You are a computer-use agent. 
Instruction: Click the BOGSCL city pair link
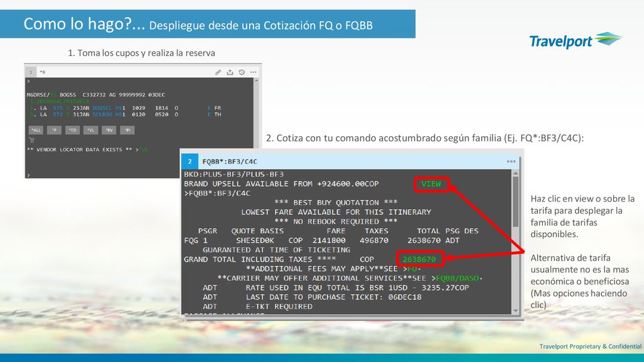tap(103, 108)
